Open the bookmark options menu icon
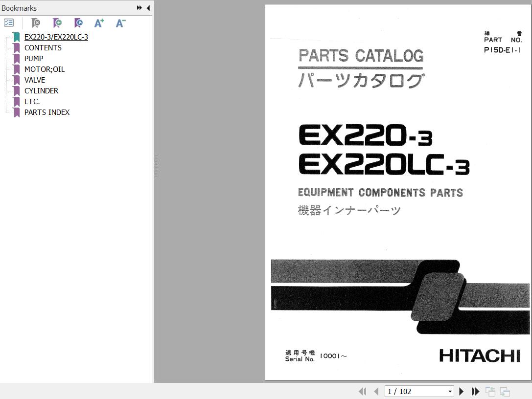Screen dimensions: 532x399 8,22
